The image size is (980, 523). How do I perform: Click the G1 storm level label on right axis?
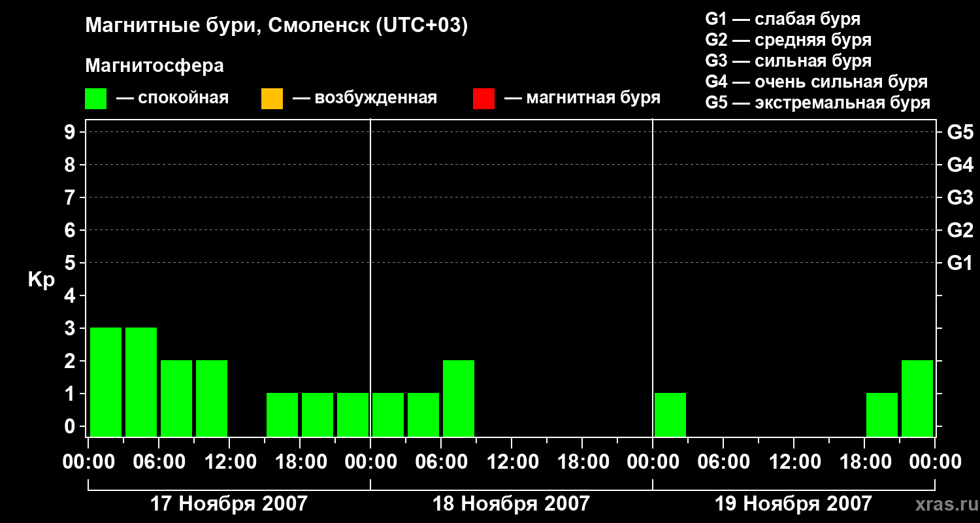coord(960,263)
